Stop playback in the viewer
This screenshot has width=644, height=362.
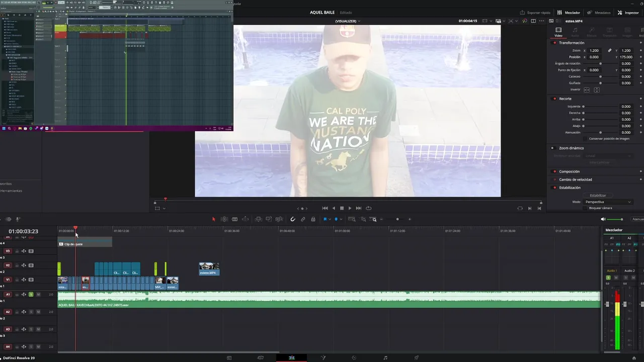click(342, 208)
